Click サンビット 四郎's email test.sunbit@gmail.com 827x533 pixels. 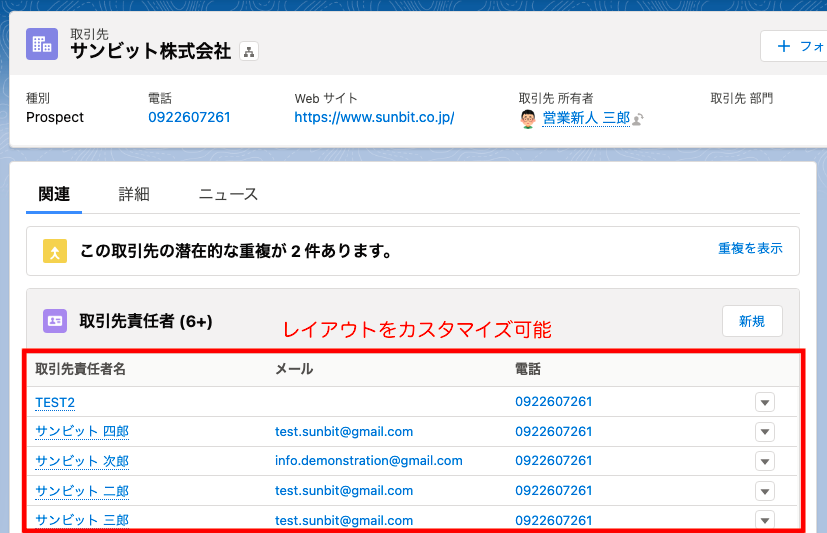point(344,431)
